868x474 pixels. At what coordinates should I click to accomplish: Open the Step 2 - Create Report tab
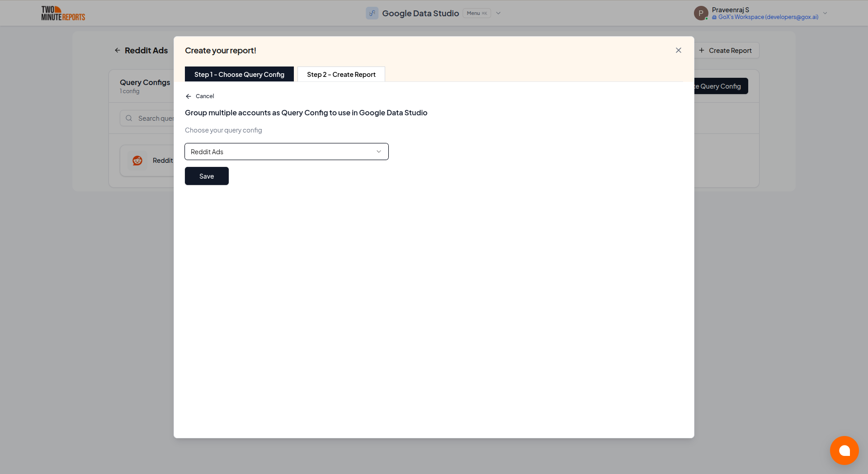point(341,74)
